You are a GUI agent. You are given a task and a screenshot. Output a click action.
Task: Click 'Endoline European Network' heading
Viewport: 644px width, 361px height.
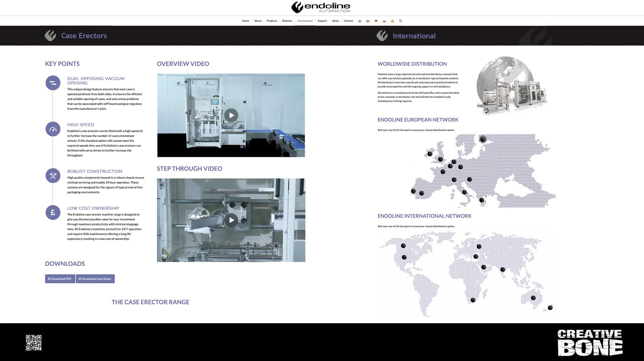[x=418, y=120]
